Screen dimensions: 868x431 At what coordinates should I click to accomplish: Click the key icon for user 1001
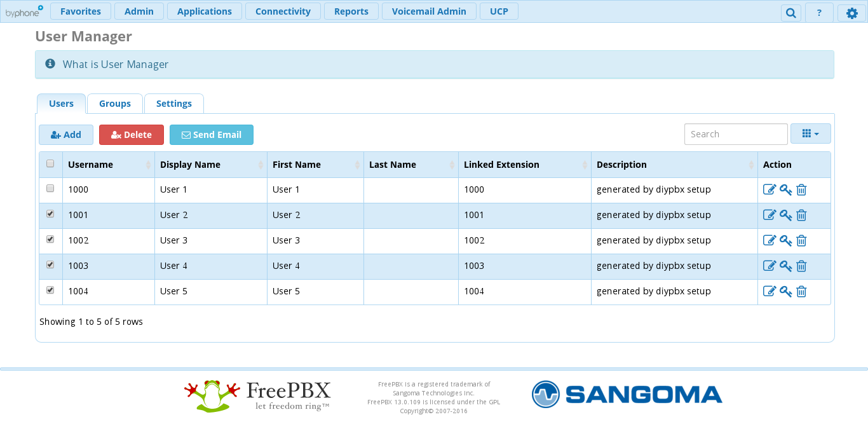[785, 215]
